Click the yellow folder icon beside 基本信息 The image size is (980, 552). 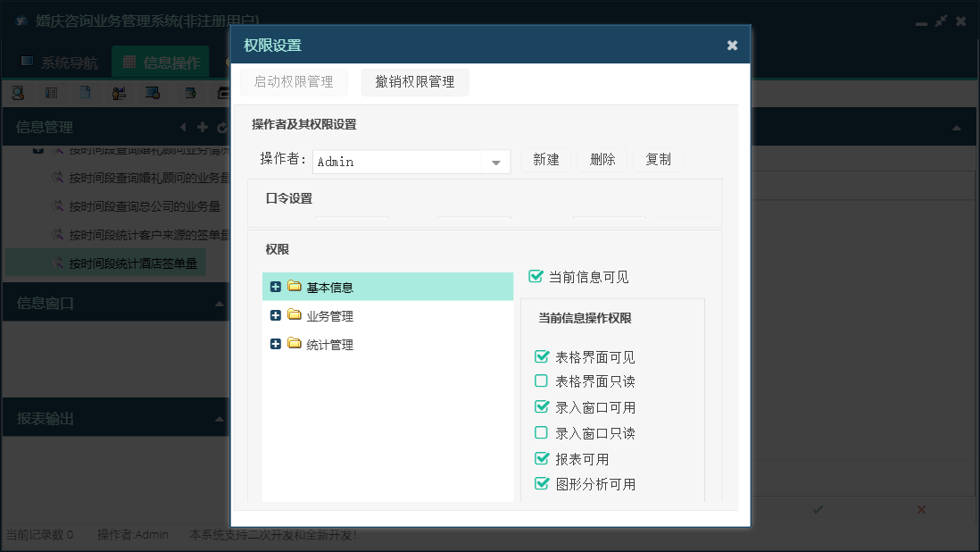[295, 287]
